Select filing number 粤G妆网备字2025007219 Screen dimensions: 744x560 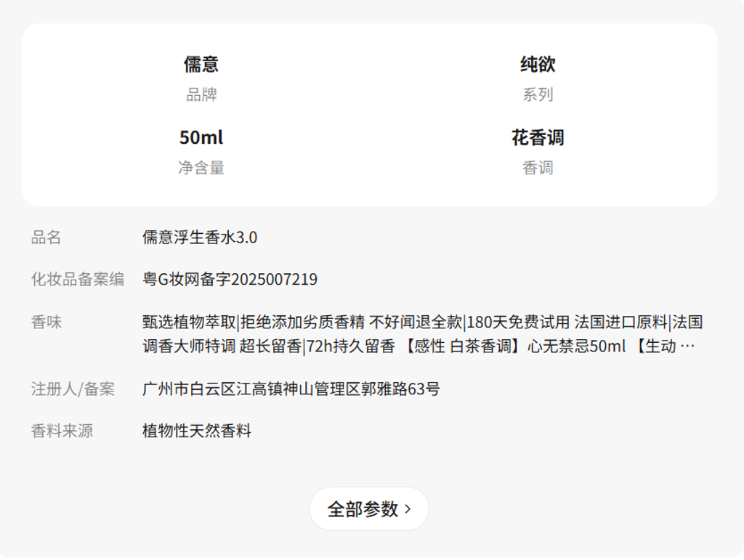(x=230, y=279)
